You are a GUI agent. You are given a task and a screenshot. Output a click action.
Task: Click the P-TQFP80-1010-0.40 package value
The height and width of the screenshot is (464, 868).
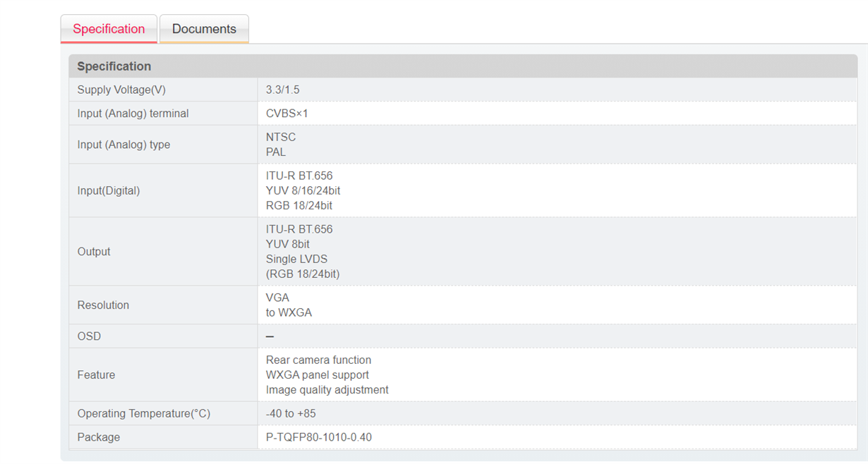(319, 437)
